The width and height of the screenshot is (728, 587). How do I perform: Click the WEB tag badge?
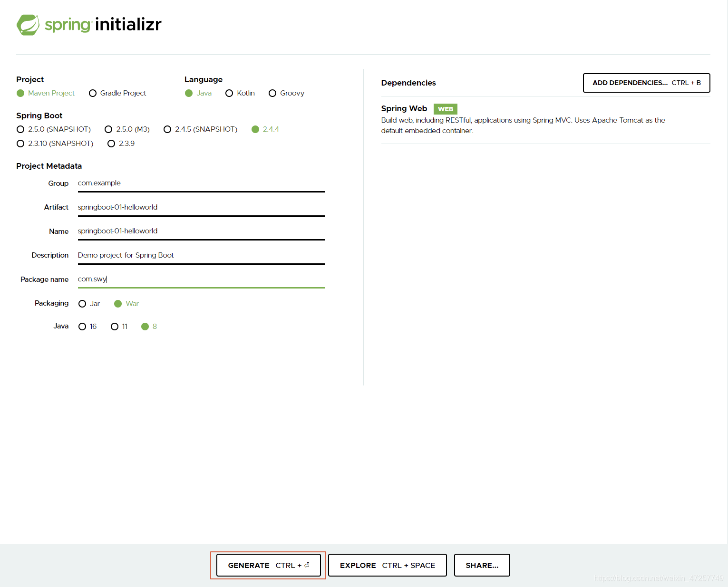pos(446,109)
